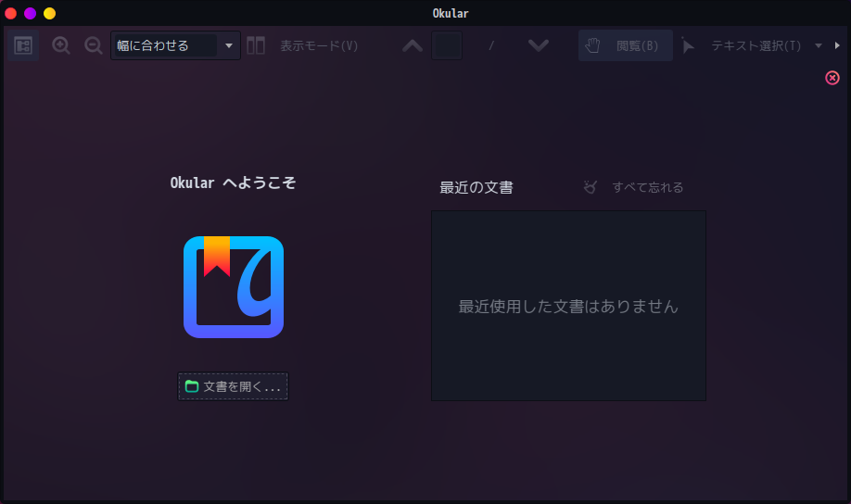Click すべて忘れる to clear recent documents
Image resolution: width=851 pixels, height=504 pixels.
[x=633, y=187]
